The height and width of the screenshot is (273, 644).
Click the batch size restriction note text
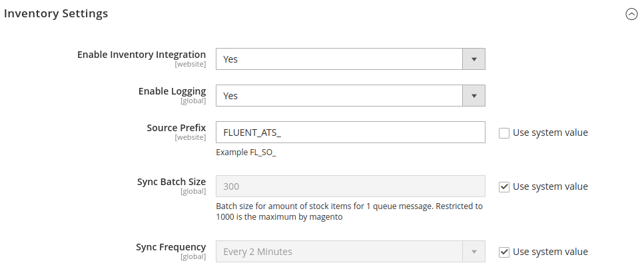tap(349, 212)
